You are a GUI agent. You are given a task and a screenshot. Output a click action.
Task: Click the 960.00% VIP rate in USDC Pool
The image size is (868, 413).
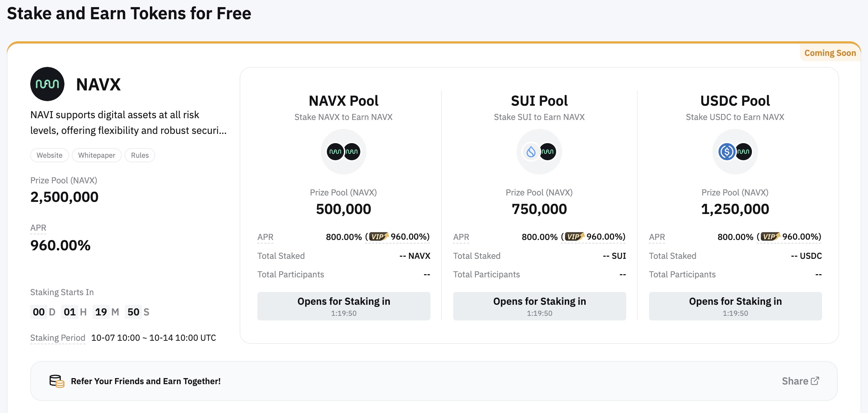(x=800, y=237)
